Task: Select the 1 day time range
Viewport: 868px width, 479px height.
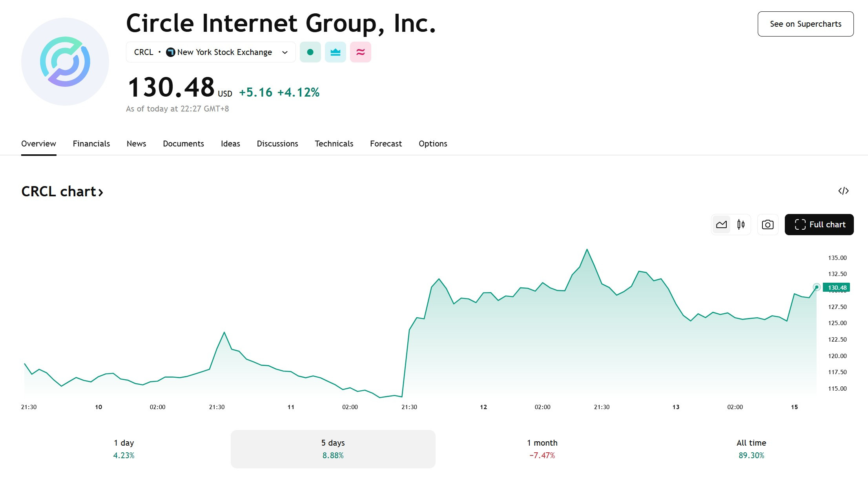Action: tap(124, 449)
